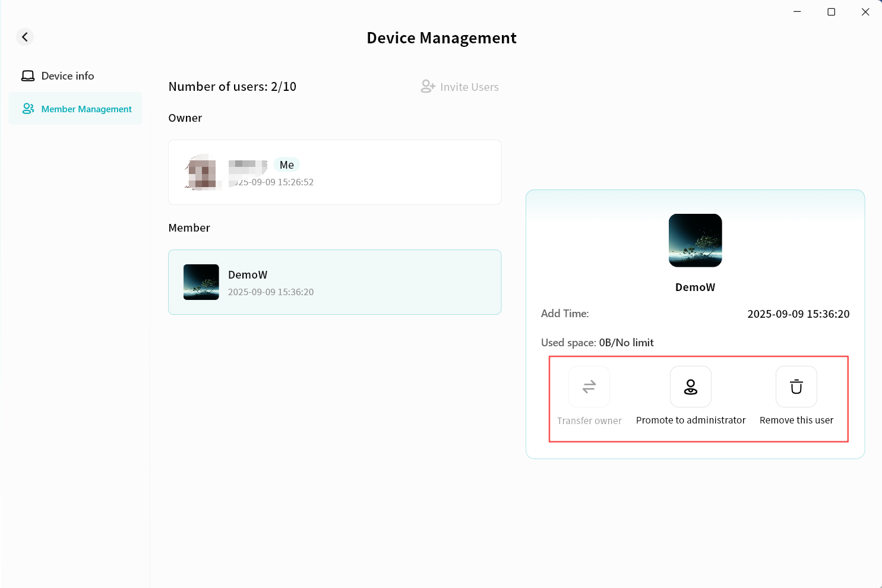This screenshot has height=588, width=882.
Task: Select the Member Management tab label
Action: point(87,109)
